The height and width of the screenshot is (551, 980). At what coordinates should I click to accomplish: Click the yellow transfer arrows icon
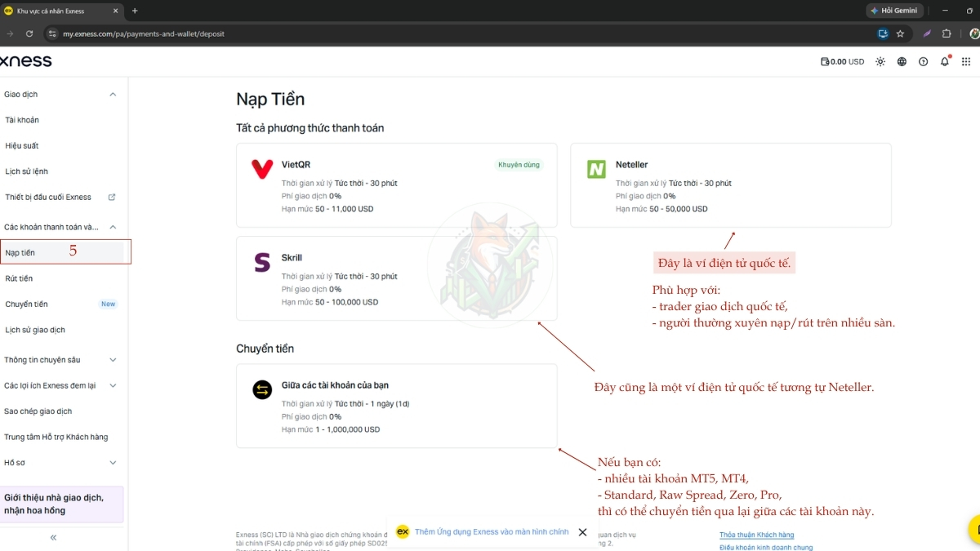pos(262,389)
